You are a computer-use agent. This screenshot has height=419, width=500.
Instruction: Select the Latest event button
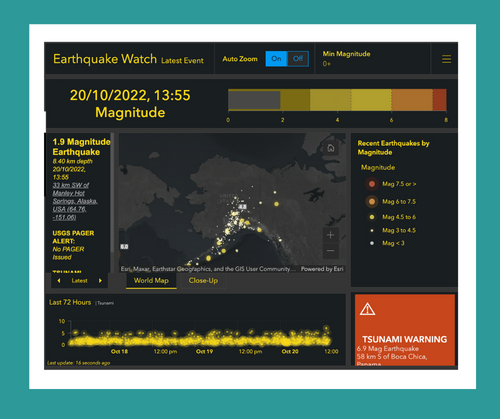tap(79, 281)
